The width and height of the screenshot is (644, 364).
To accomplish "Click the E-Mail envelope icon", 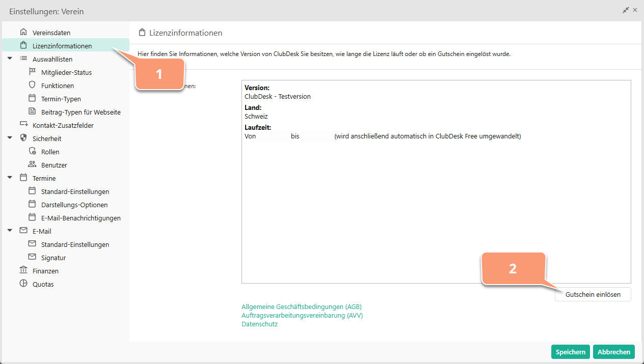I will click(x=23, y=231).
